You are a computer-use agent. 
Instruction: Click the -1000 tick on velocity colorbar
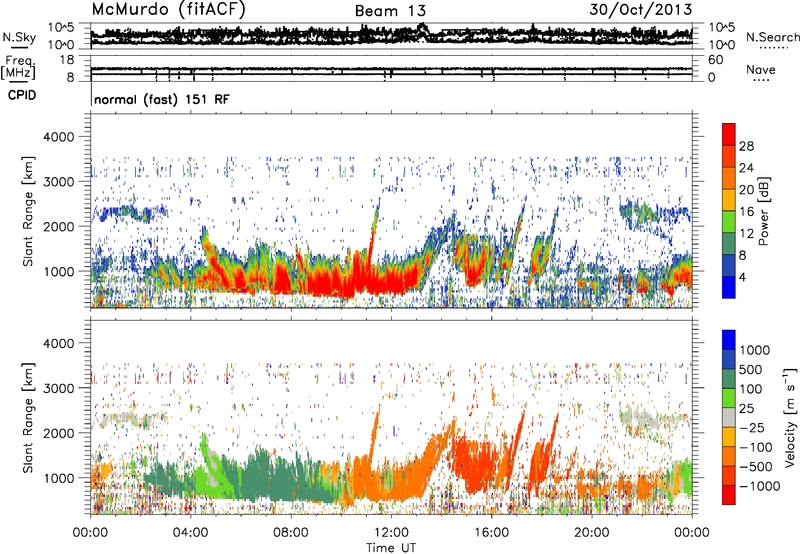click(760, 486)
